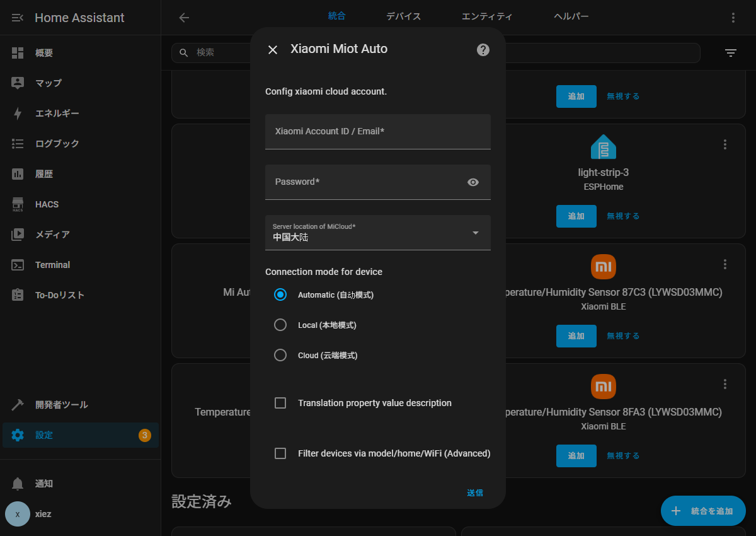Image resolution: width=756 pixels, height=536 pixels.
Task: Click 無視する on the Sensor 87C3 card
Action: tap(623, 336)
